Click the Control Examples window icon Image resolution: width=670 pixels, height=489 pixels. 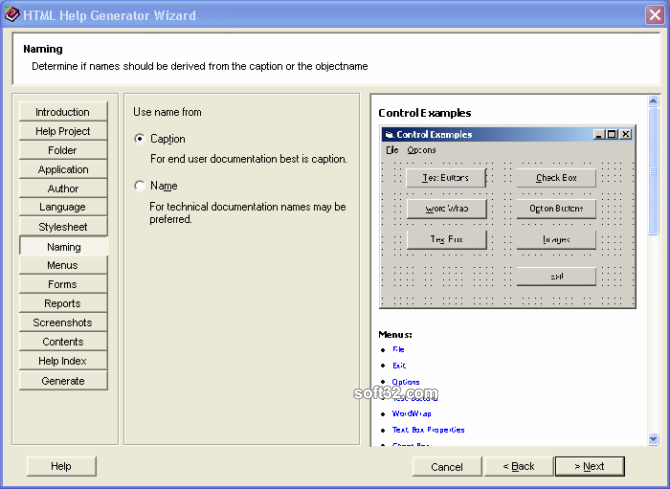coord(389,135)
